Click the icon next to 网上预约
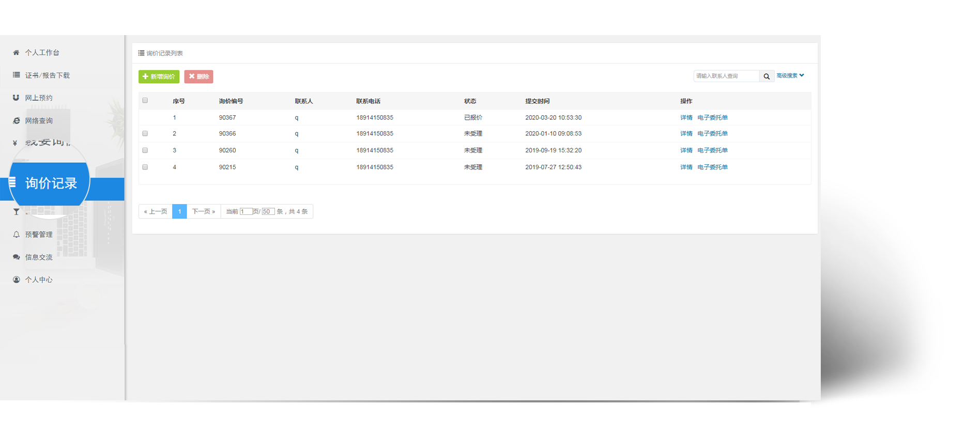This screenshot has height=436, width=980. (x=16, y=98)
